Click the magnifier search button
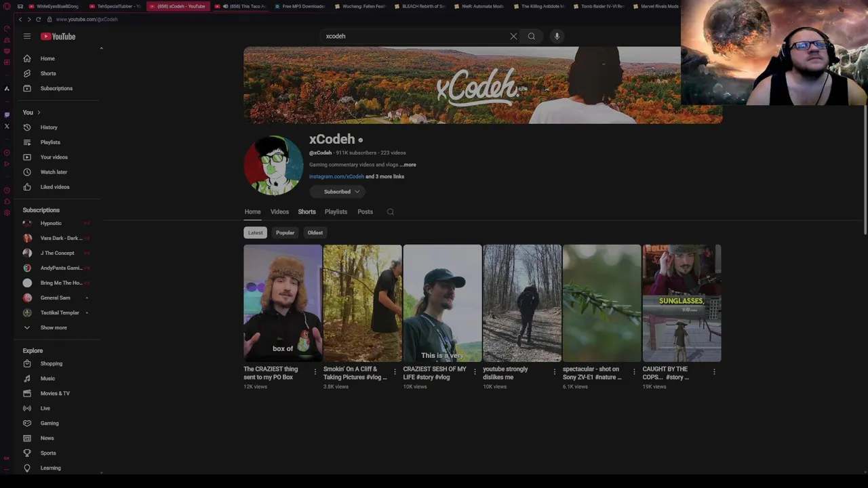Screen dimensions: 868x488 click(x=532, y=36)
